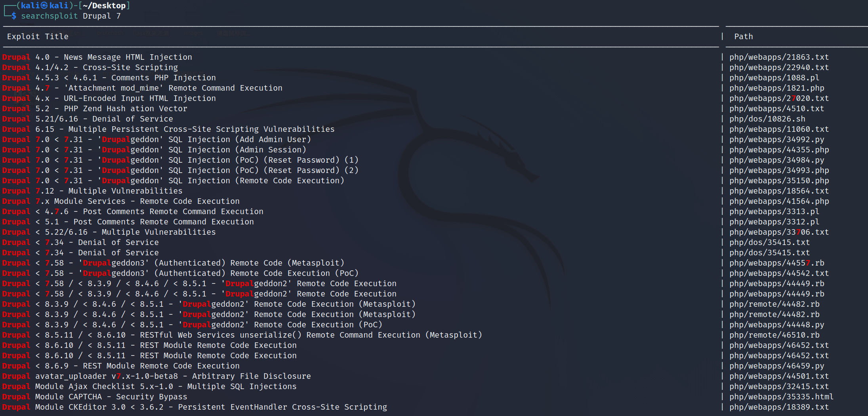Click path 'php/webapps/44501.txt'

(x=779, y=376)
